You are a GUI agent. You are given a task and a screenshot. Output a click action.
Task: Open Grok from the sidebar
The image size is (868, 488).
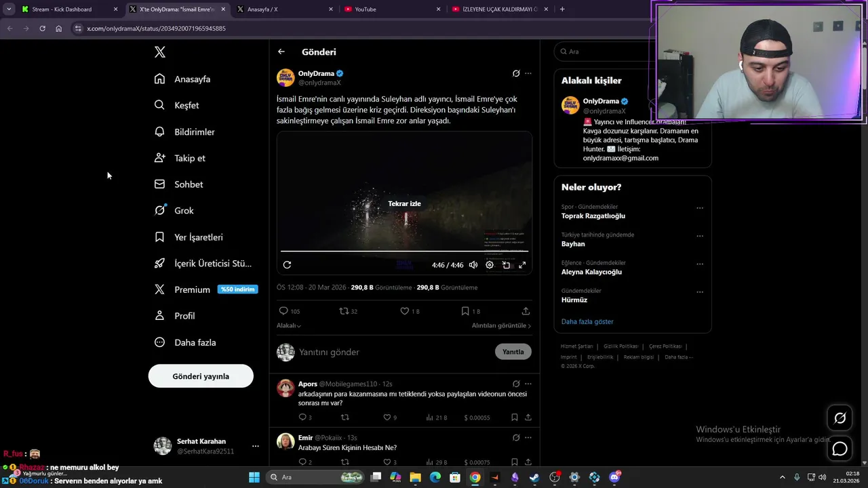[175, 211]
